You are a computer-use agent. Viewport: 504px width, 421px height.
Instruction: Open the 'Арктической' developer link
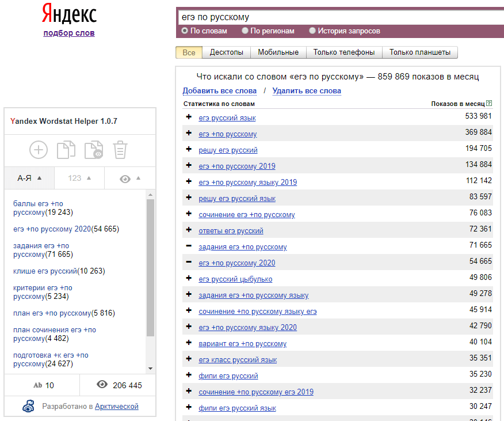pos(117,407)
